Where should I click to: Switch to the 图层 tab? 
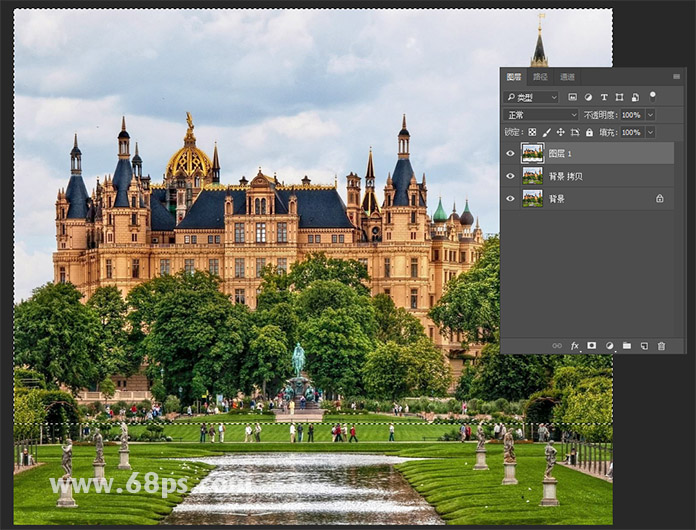[514, 77]
